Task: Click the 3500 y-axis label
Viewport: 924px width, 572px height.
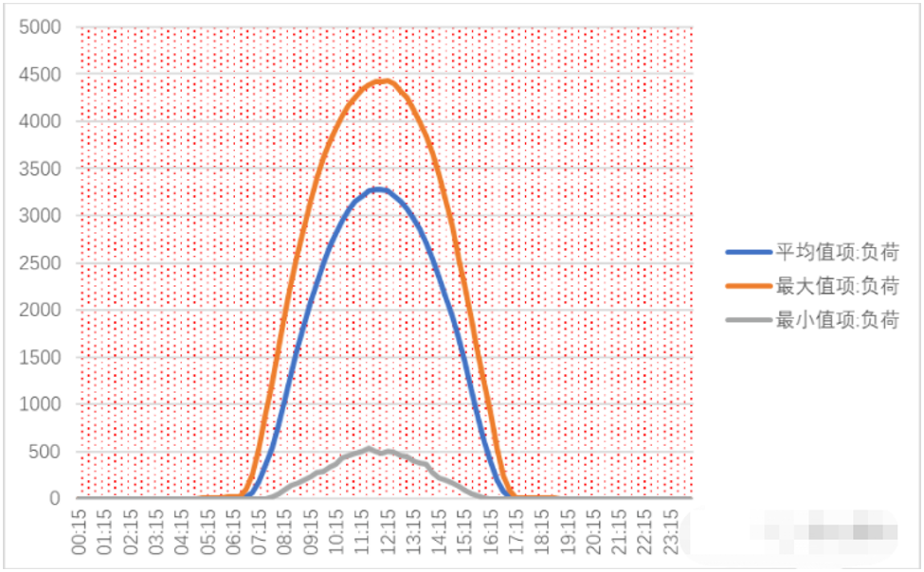Action: 40,170
